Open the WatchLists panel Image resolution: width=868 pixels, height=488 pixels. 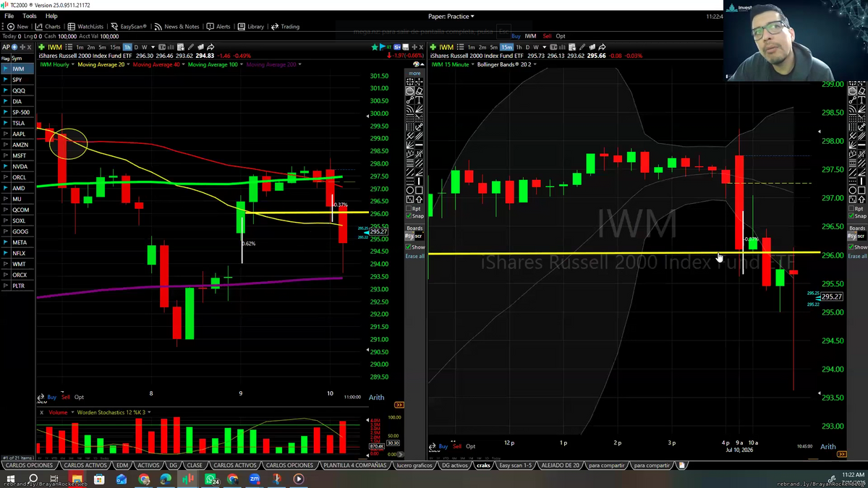pyautogui.click(x=85, y=27)
